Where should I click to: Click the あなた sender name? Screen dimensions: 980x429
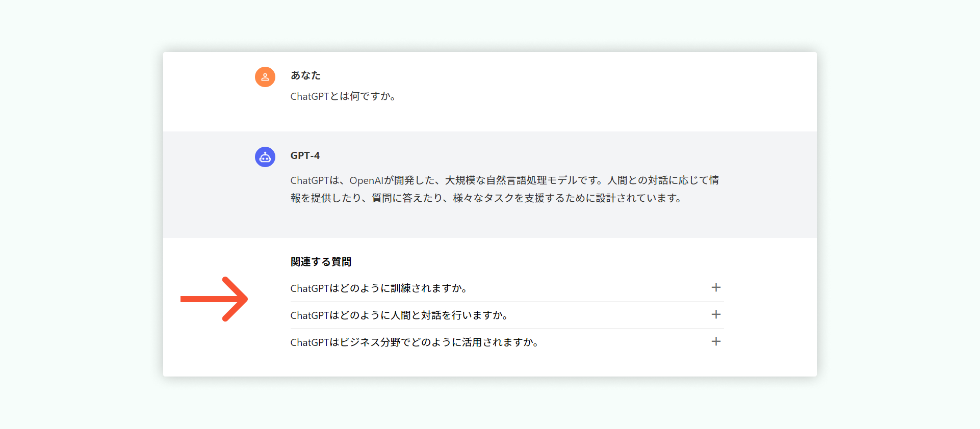305,75
